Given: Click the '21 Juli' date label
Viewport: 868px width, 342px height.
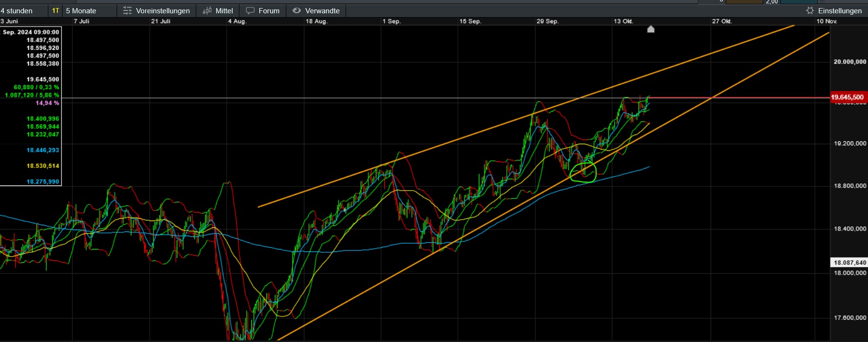Looking at the screenshot, I should (x=161, y=21).
